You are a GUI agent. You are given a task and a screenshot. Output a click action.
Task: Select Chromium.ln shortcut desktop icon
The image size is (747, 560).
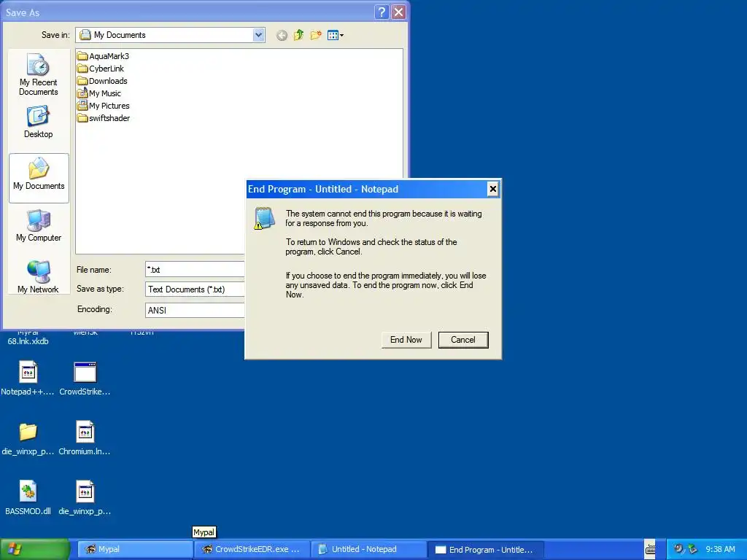coord(85,438)
